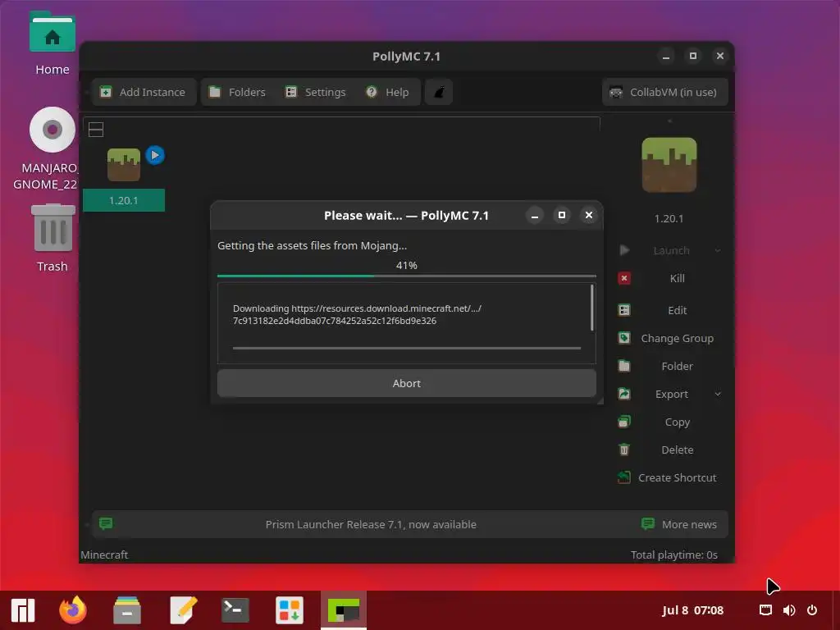Kill the running instance
Image resolution: width=840 pixels, height=630 pixels.
click(x=669, y=278)
